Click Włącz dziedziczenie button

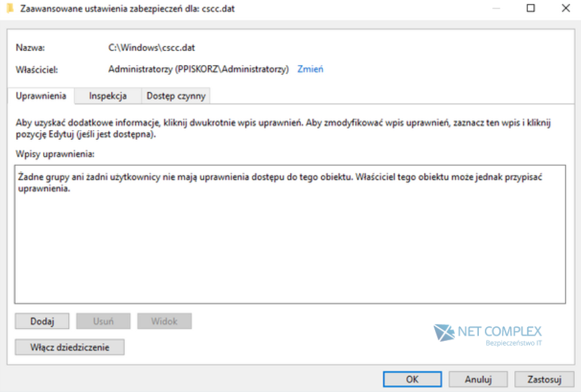[x=70, y=348]
